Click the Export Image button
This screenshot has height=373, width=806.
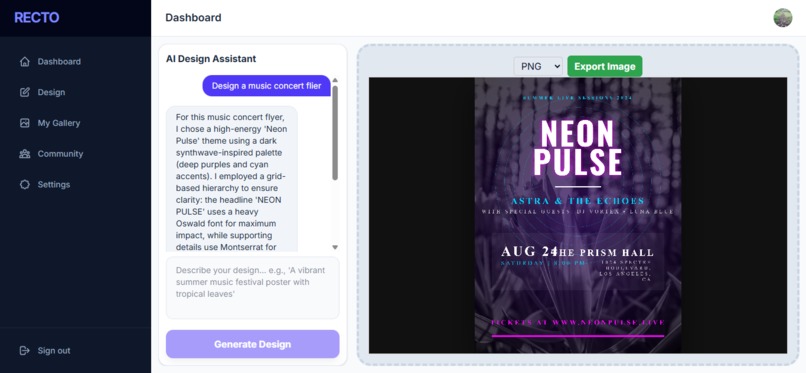604,66
